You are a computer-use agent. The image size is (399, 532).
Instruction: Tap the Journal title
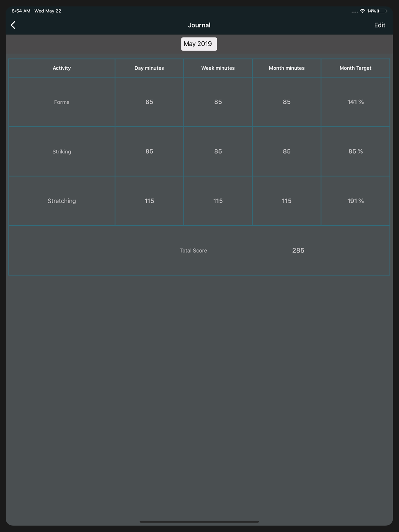coord(199,25)
